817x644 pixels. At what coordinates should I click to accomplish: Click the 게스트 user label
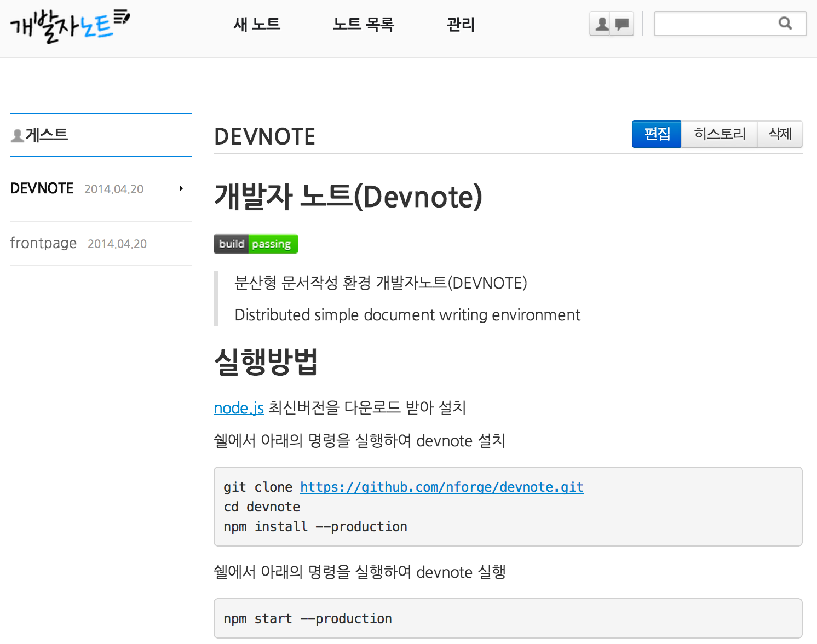tap(47, 135)
